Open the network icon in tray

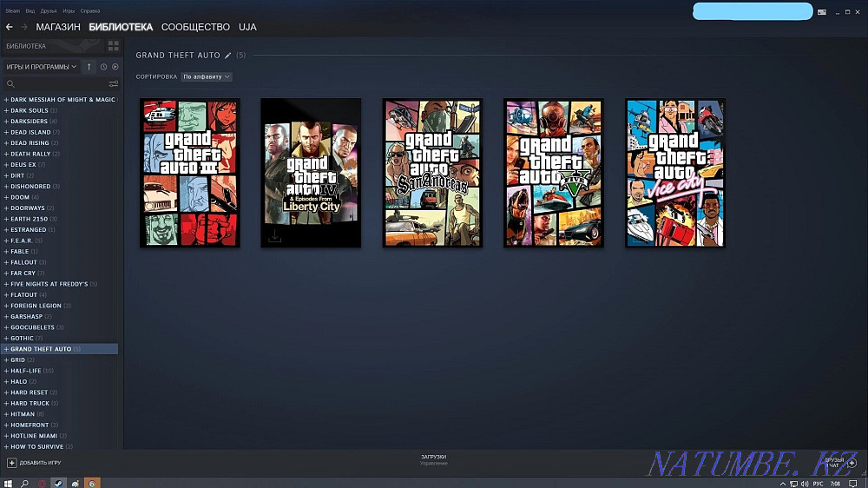coord(793,484)
